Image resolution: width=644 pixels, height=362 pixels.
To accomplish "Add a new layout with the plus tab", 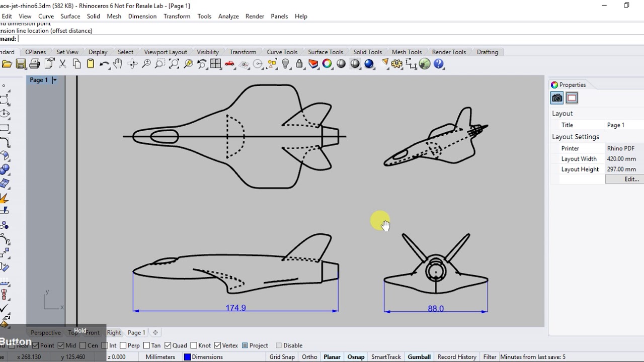I will click(x=155, y=332).
